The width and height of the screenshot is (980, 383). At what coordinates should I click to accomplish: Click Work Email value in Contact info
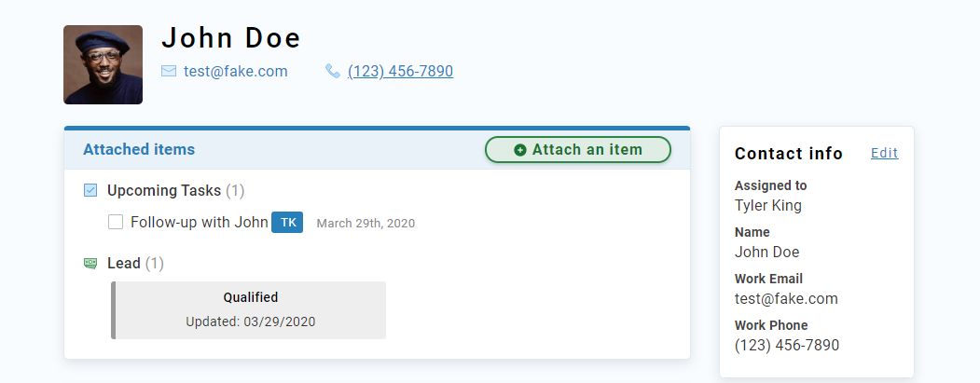point(786,298)
